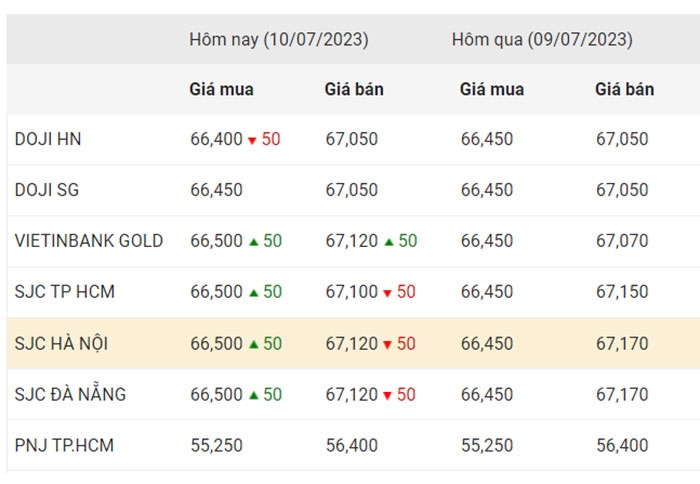Screen dimensions: 700x484
Task: Click green up arrow beside VIETINBANK GOLD buy price
Action: tap(254, 242)
